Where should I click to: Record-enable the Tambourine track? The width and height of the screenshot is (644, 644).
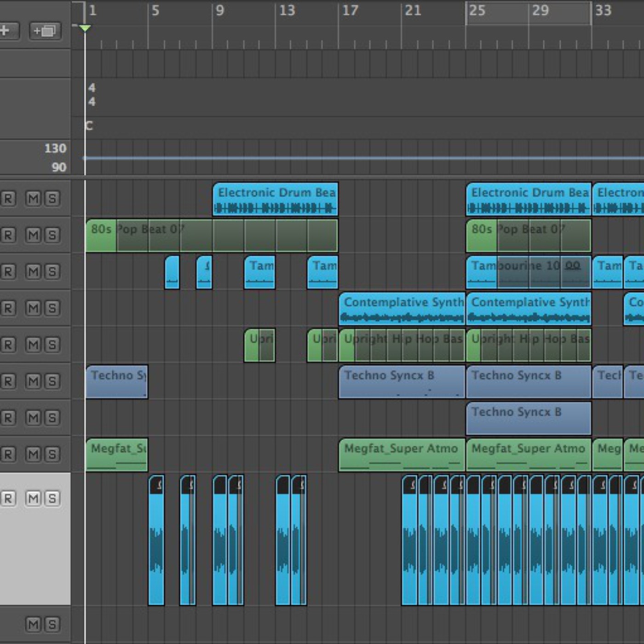pyautogui.click(x=8, y=272)
